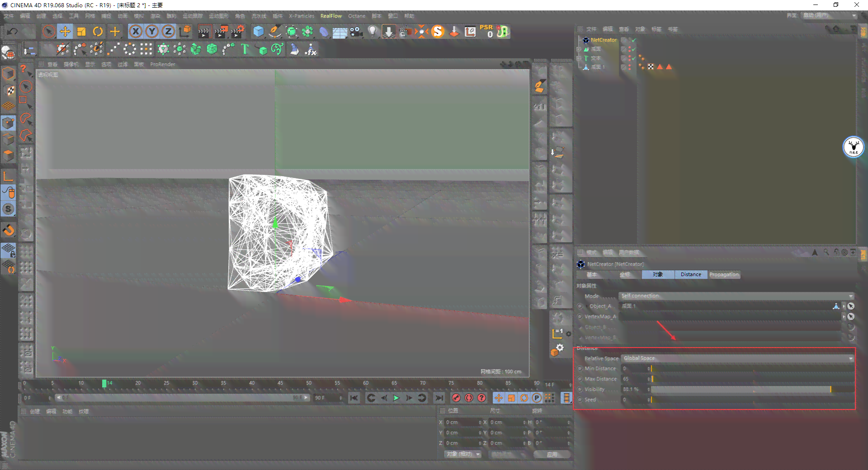Add a Camera object
The image size is (868, 470).
356,31
